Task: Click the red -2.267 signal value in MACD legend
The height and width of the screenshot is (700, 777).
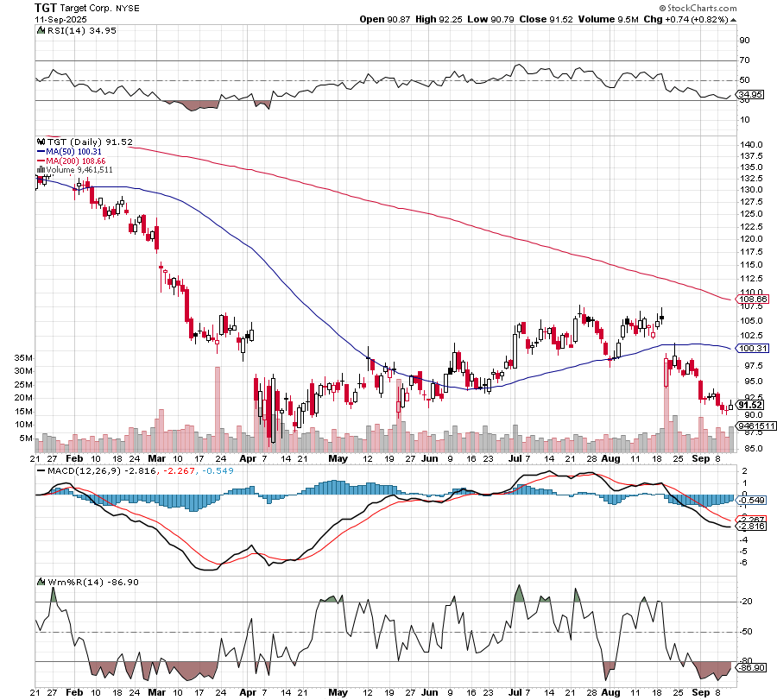Action: [177, 470]
